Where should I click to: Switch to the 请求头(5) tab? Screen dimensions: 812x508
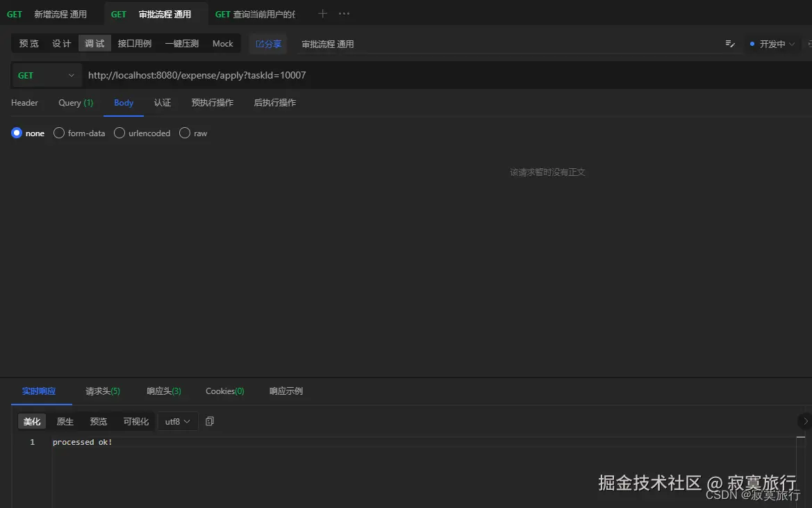click(102, 391)
